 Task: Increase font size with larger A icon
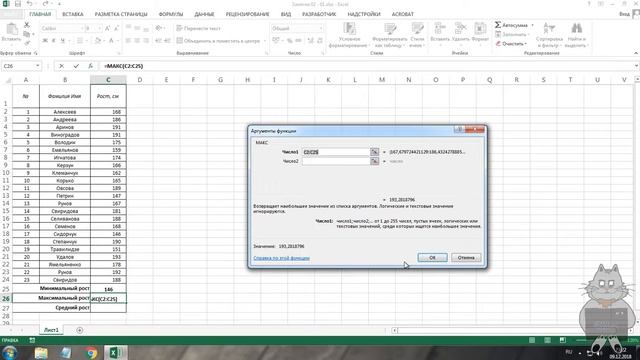[x=107, y=28]
